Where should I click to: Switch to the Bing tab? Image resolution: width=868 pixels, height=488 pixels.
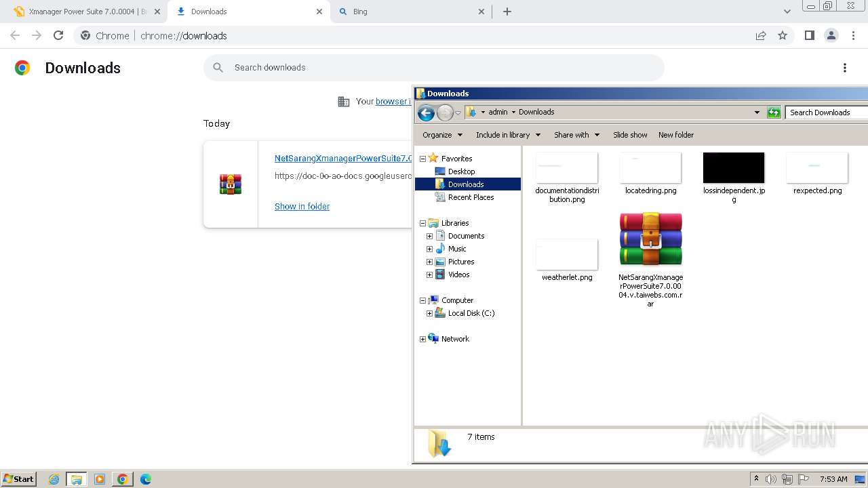pyautogui.click(x=410, y=12)
